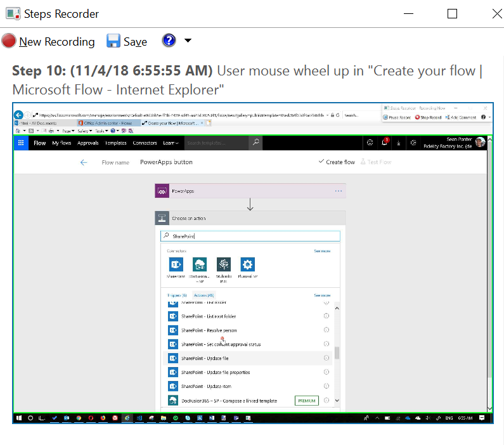Click the Create flow button

[337, 162]
